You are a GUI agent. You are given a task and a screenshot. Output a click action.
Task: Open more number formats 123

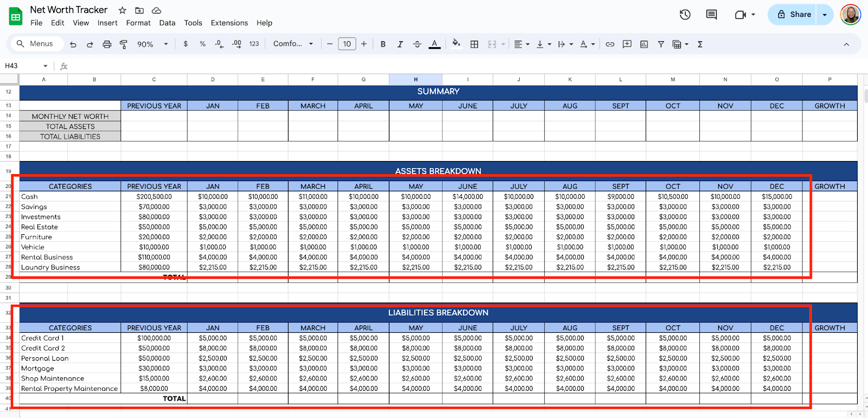(x=254, y=44)
